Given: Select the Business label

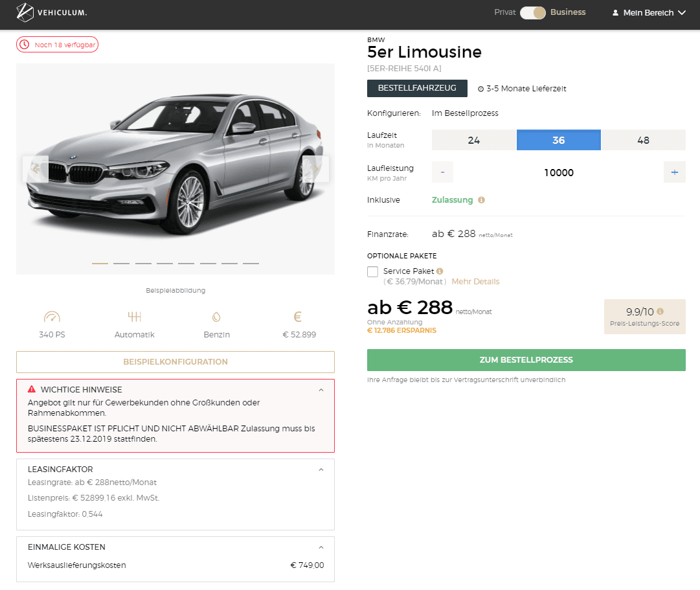Looking at the screenshot, I should click(x=568, y=12).
